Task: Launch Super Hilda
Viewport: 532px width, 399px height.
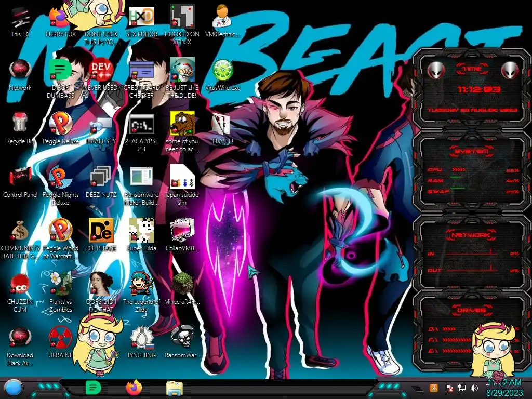Action: pos(141,230)
